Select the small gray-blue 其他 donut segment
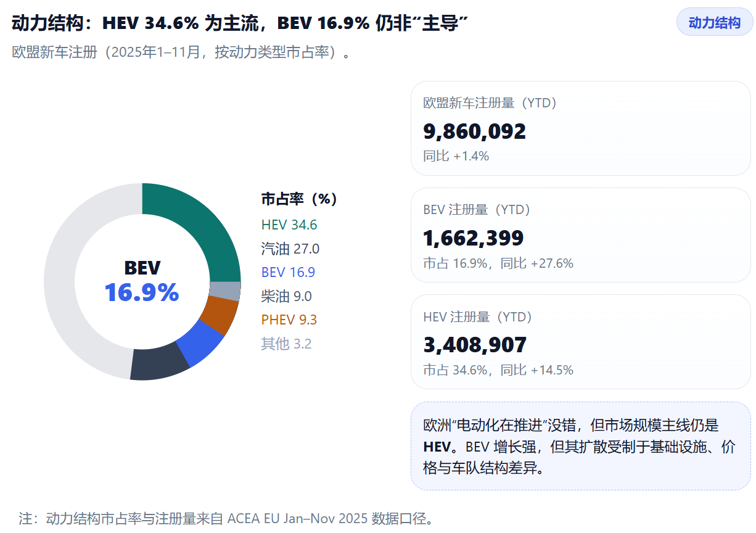 click(225, 291)
